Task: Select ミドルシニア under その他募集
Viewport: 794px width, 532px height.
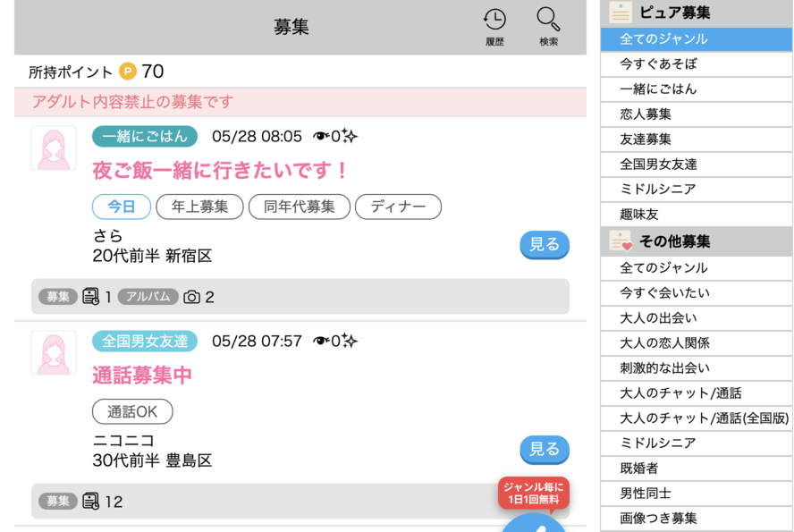Action: [697, 443]
